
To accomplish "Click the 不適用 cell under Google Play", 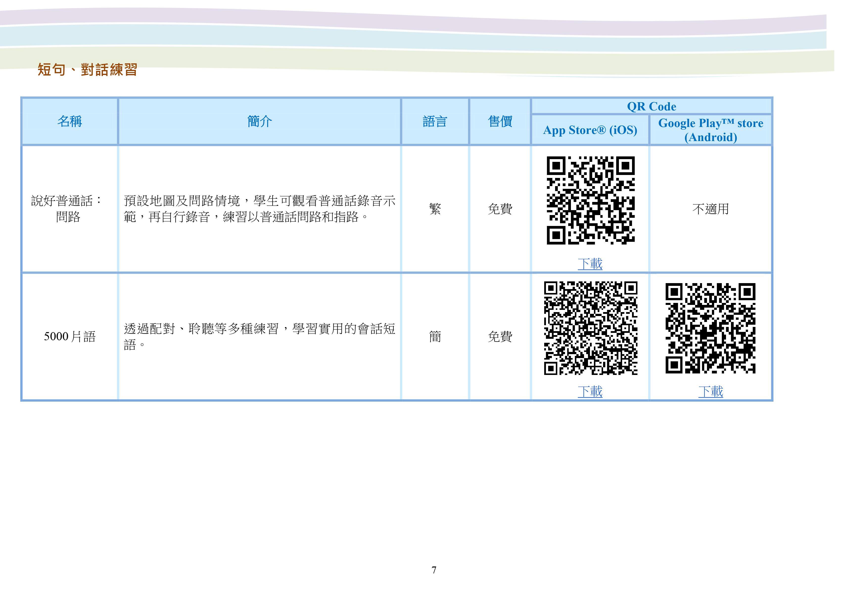I will pyautogui.click(x=710, y=208).
